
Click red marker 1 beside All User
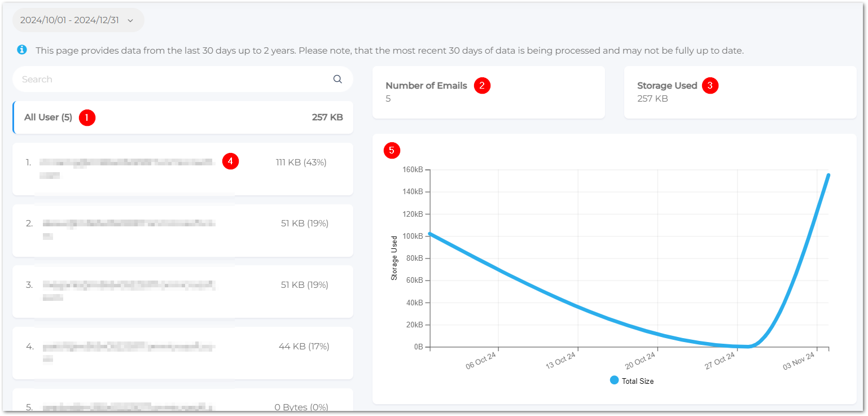tap(87, 117)
